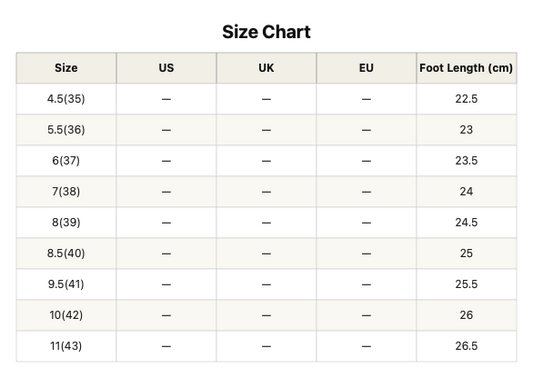Select the EU column header
The height and width of the screenshot is (378, 533).
click(366, 68)
